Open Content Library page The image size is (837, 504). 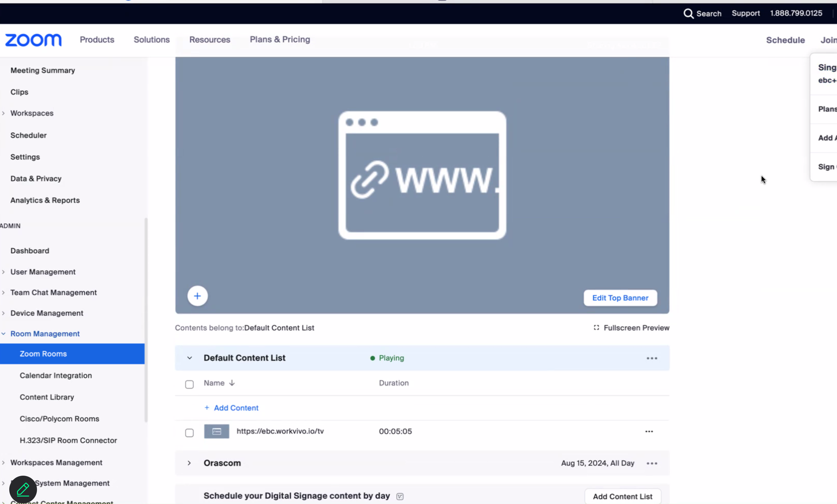pos(47,397)
